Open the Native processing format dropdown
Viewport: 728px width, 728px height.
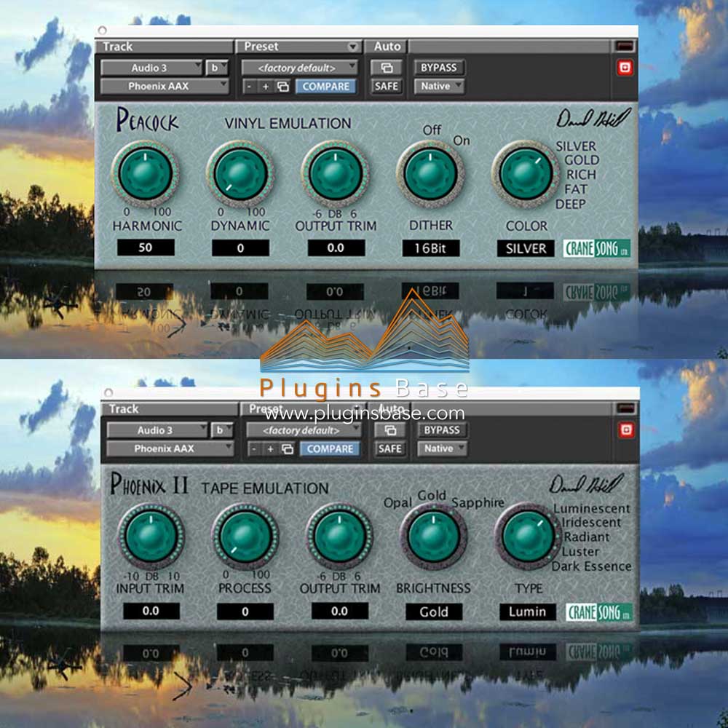coord(438,85)
